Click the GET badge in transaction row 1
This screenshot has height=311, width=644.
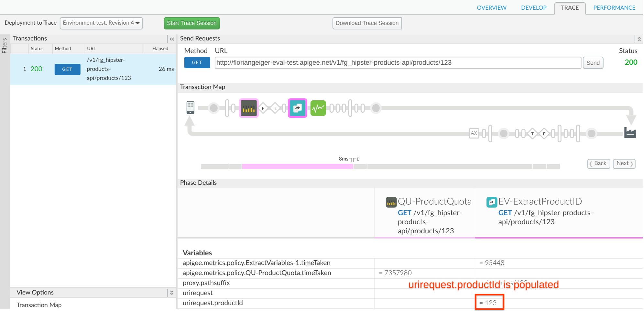coord(67,69)
